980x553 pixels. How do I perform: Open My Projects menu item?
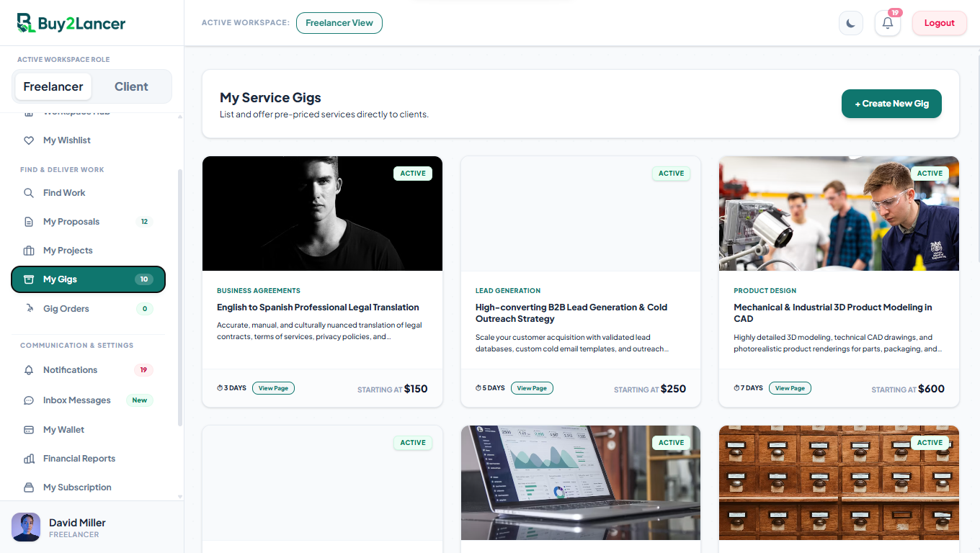[x=88, y=251]
